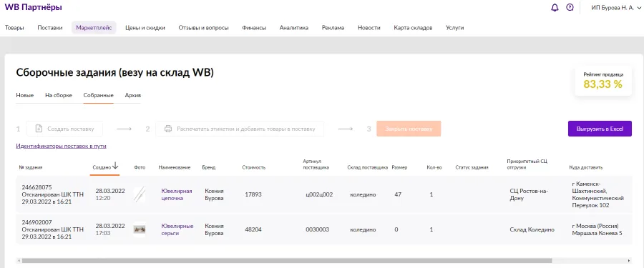Switch to the Архив tab
Image resolution: width=644 pixels, height=268 pixels.
(x=133, y=95)
